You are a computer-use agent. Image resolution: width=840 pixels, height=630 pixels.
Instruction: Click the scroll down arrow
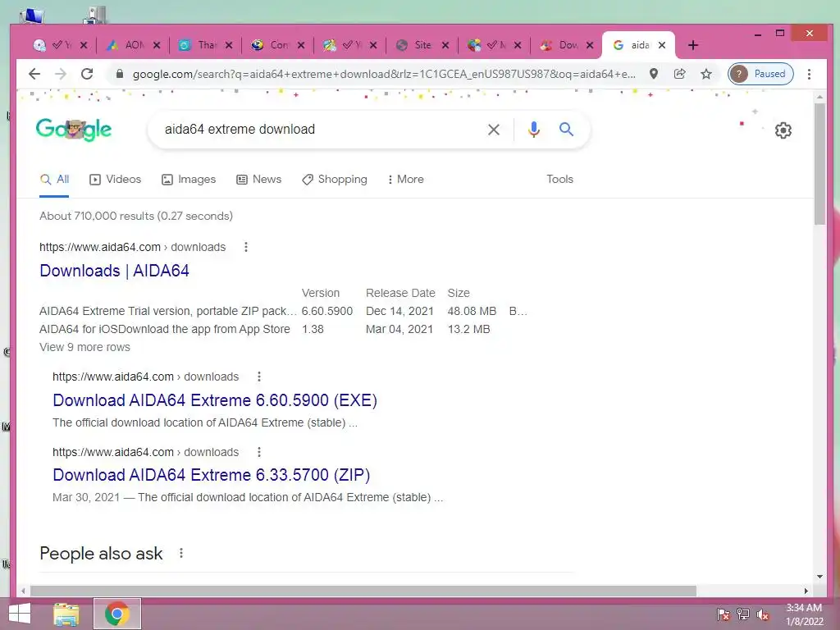click(819, 577)
